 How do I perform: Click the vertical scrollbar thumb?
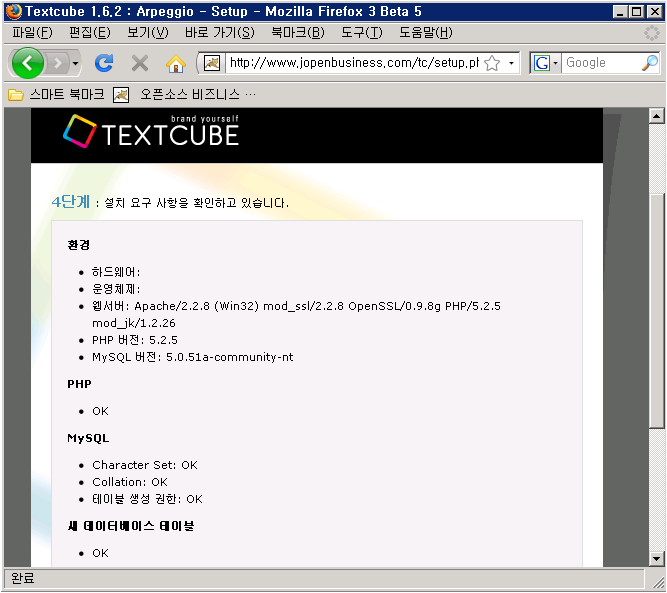click(656, 311)
